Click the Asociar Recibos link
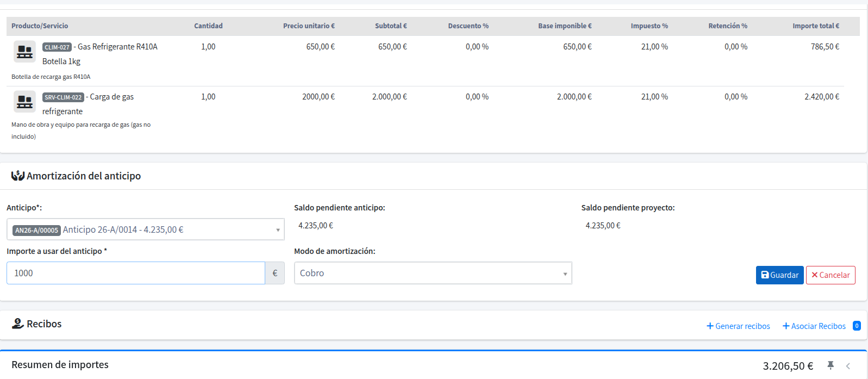The image size is (868, 379). pyautogui.click(x=814, y=326)
